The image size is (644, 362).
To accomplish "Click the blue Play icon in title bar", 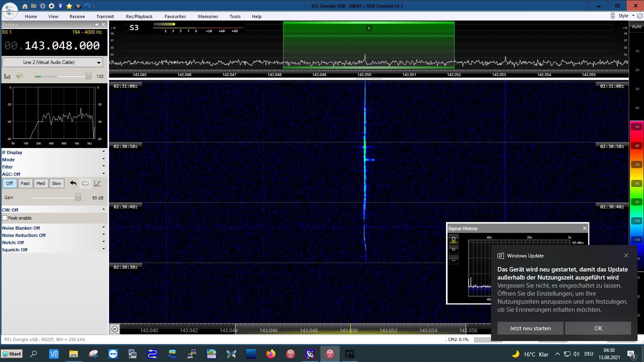I will click(43, 6).
